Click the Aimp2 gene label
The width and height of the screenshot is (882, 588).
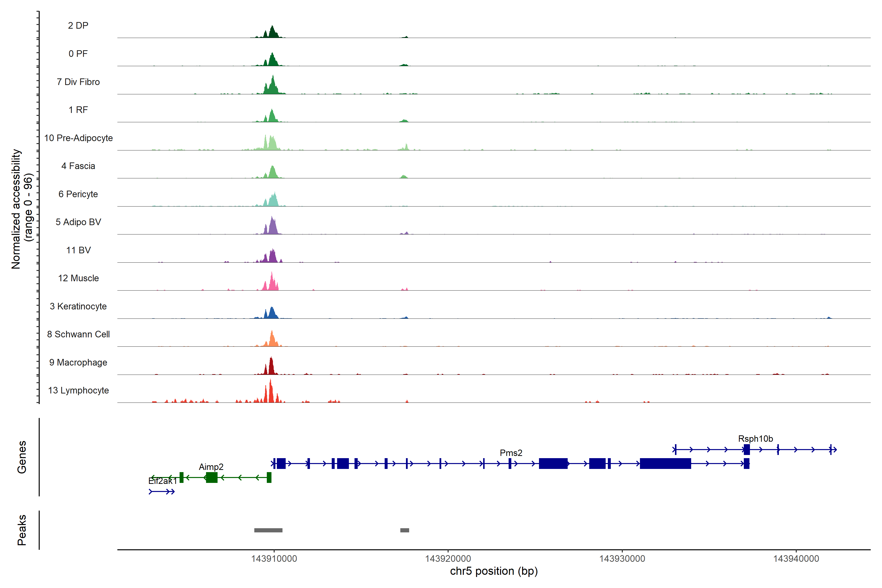[211, 467]
